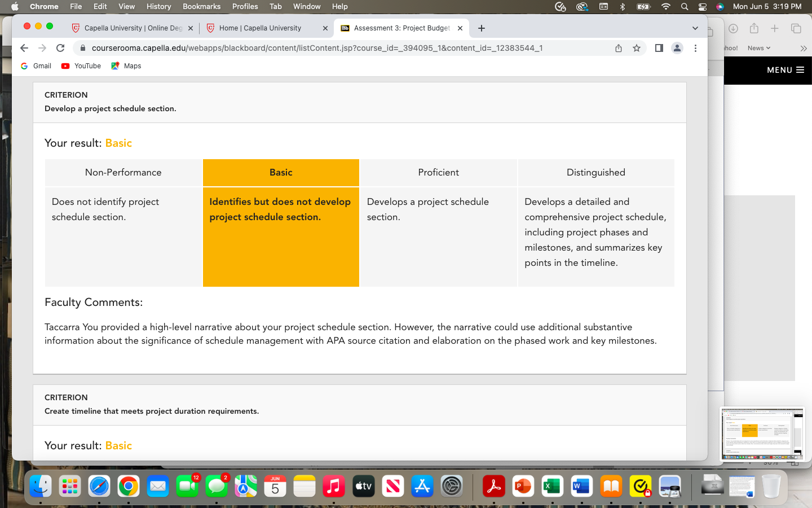Viewport: 812px width, 508px height.
Task: Open the YouTube bookmark
Action: tap(81, 66)
